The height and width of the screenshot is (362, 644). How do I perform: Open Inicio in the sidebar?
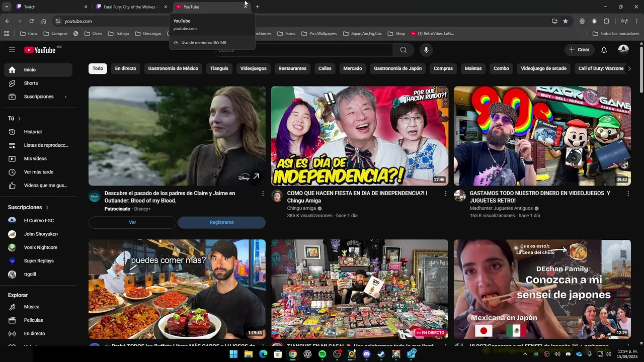tap(38, 70)
